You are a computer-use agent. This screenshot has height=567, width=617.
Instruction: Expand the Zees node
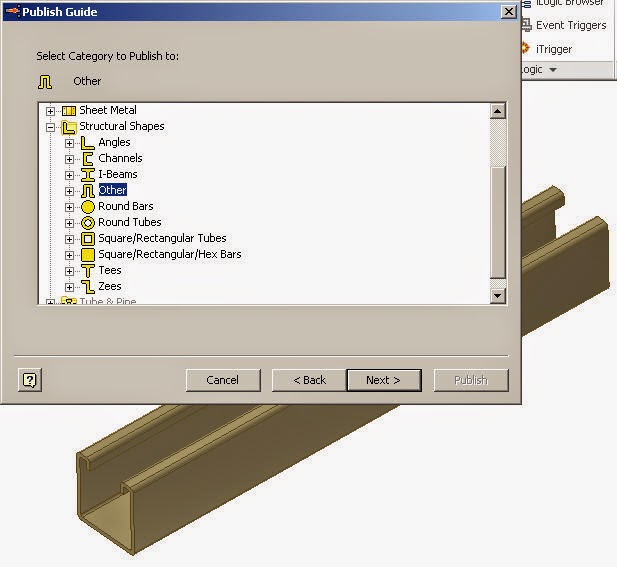tap(70, 287)
